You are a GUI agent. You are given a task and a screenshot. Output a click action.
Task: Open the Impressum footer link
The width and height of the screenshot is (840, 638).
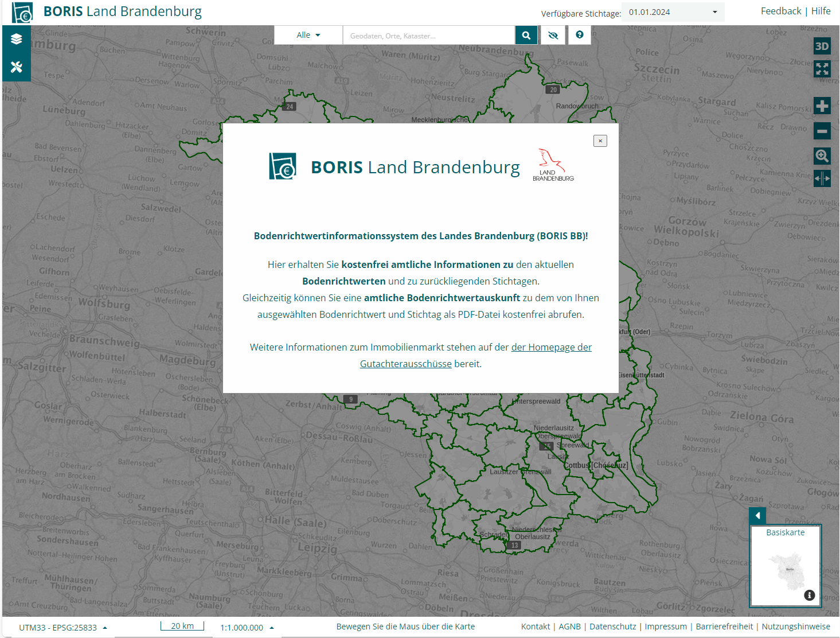[x=666, y=627]
